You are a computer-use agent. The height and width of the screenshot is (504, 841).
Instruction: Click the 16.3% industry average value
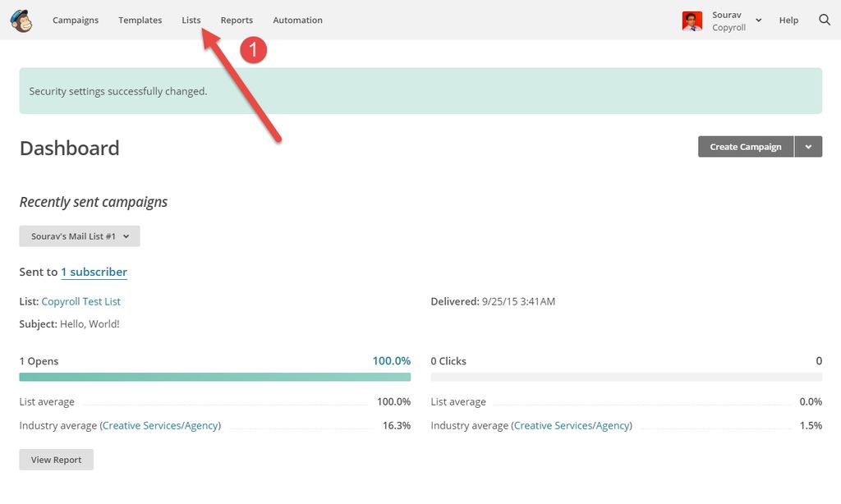tap(397, 425)
